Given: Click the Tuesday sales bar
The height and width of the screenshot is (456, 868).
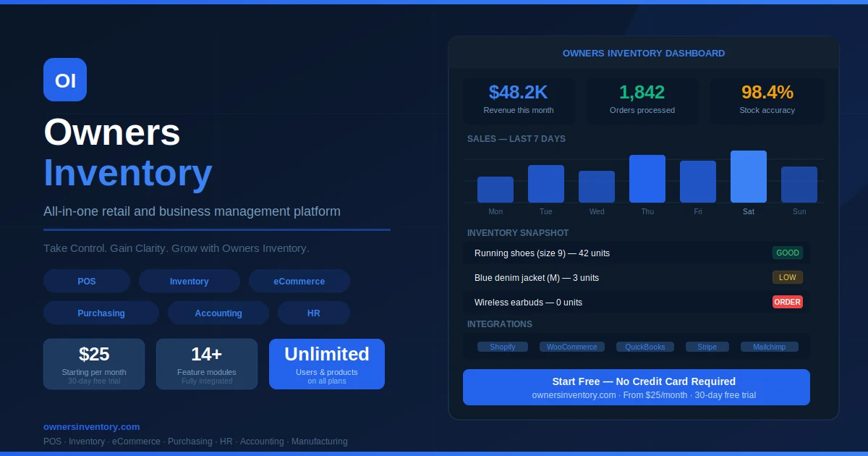Looking at the screenshot, I should [546, 184].
